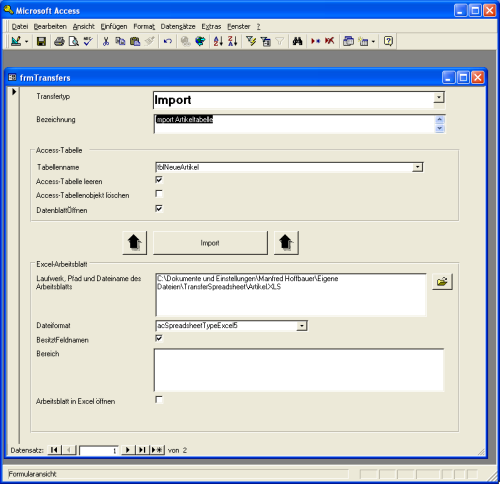Open the Extras menu
Screen dimensions: 500x484
211,26
